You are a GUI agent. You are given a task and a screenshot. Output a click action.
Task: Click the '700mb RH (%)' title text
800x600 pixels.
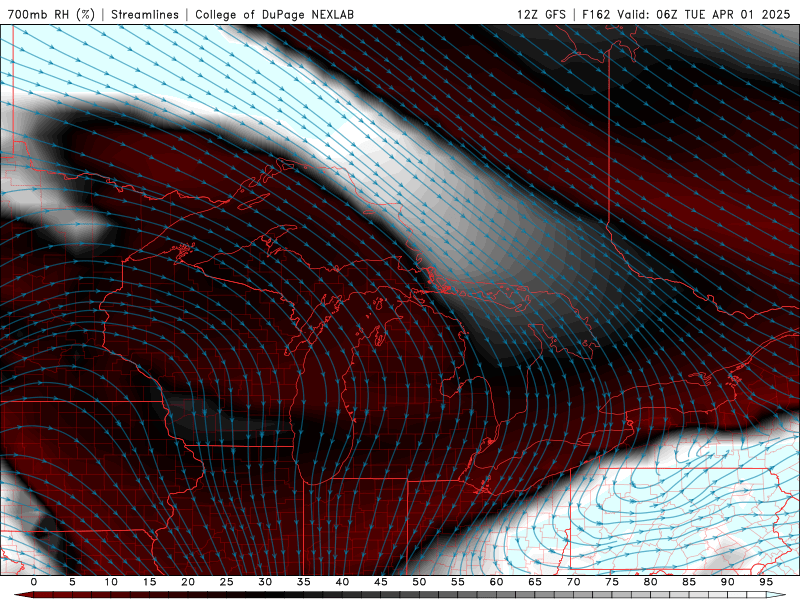click(51, 14)
